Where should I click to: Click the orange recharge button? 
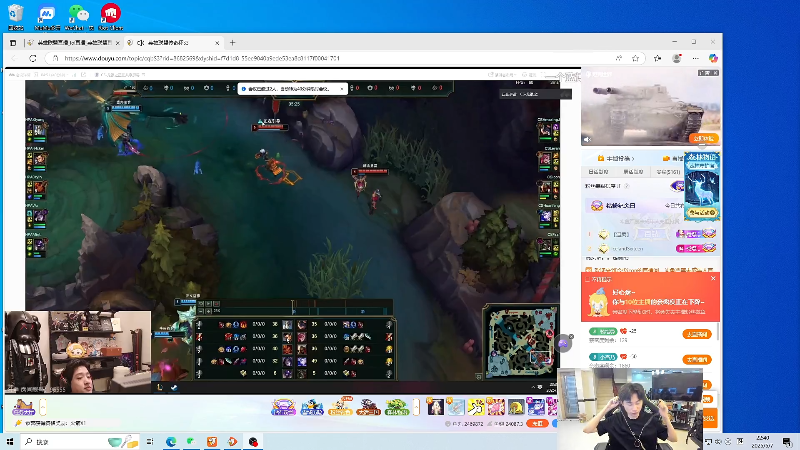coord(537,423)
